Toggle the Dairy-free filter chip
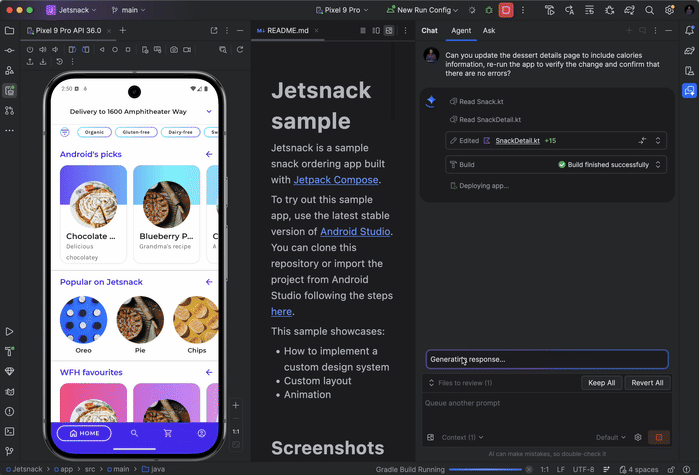Screen dimensions: 699x475 pos(181,132)
